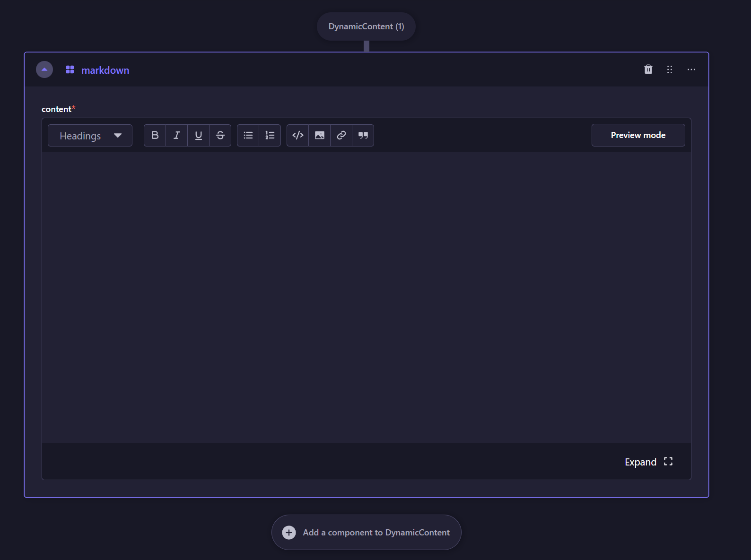Add a component to DynamicContent
Image resolution: width=751 pixels, height=560 pixels.
pos(366,532)
